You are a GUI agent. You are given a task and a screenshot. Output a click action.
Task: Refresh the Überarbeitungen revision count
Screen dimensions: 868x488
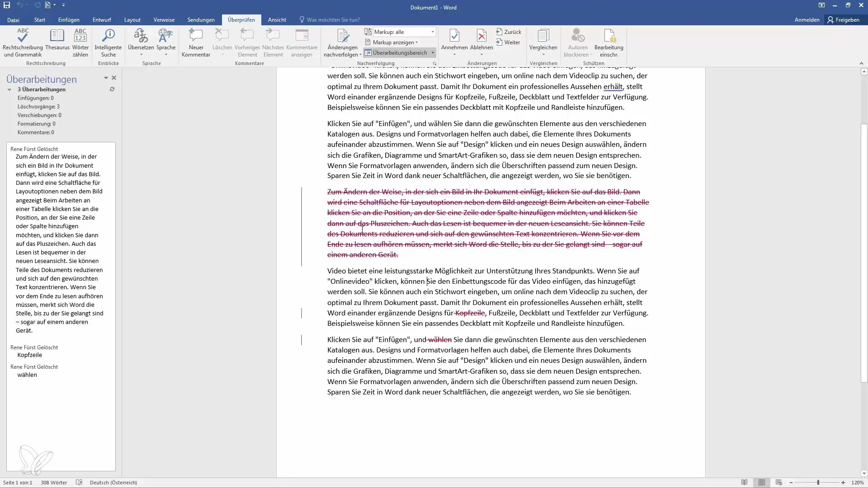112,89
